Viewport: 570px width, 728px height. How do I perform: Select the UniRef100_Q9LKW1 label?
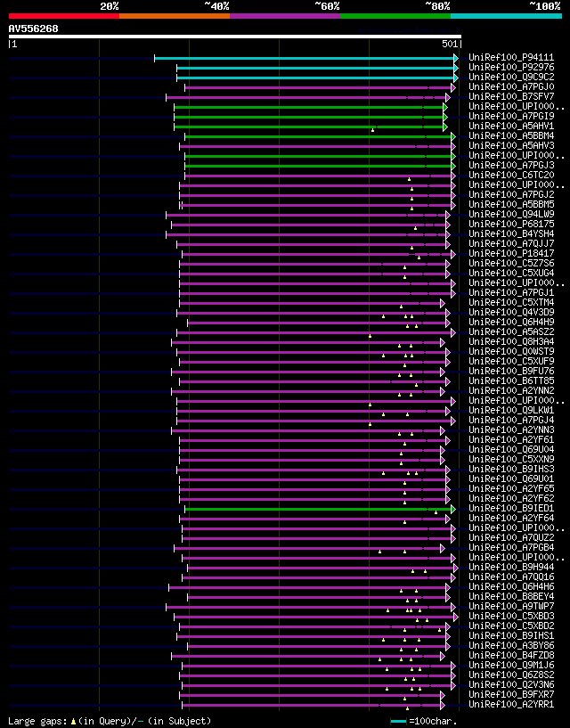(x=511, y=411)
